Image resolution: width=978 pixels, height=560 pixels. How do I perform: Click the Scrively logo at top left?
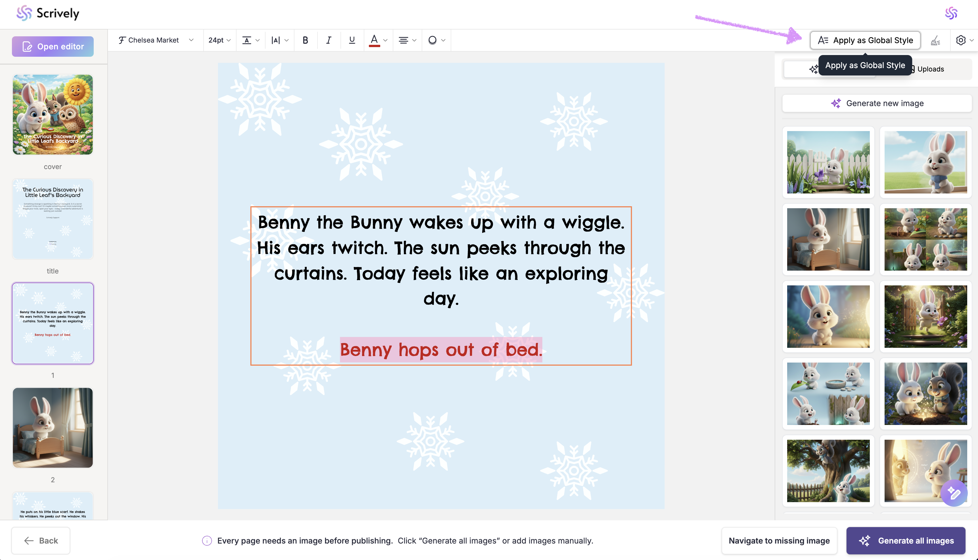48,13
